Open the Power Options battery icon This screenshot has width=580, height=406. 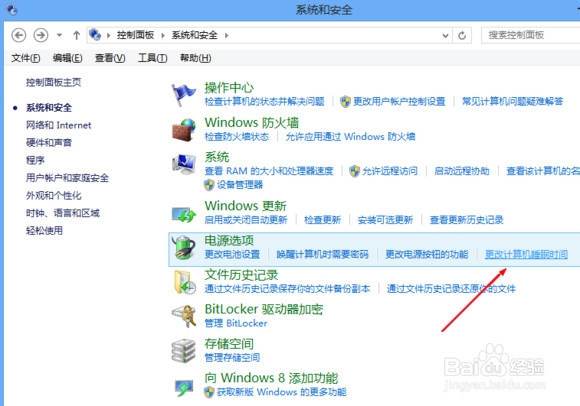point(184,247)
